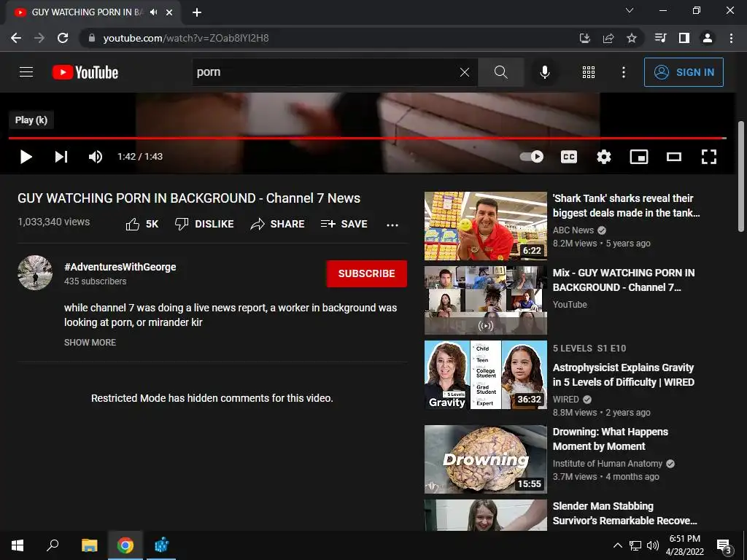Open a new browser tab
Image resolution: width=747 pixels, height=560 pixels.
(x=197, y=12)
